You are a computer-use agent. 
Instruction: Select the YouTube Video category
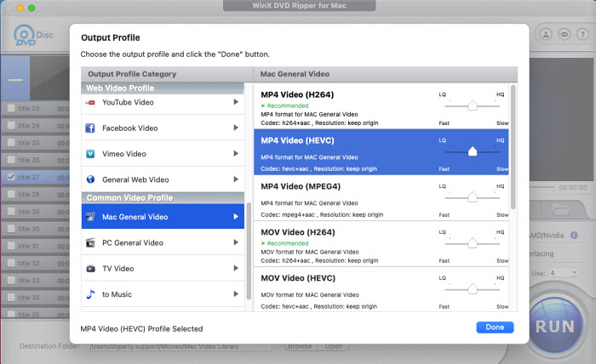click(x=163, y=103)
